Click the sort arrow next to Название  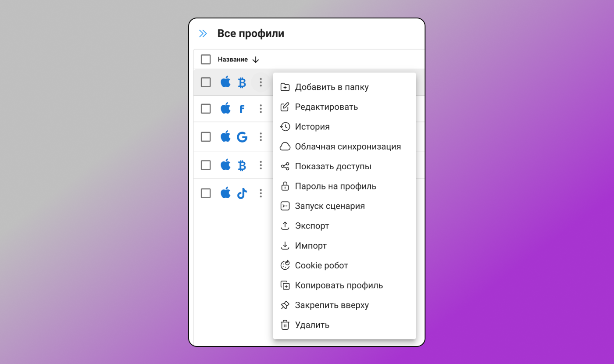tap(256, 59)
